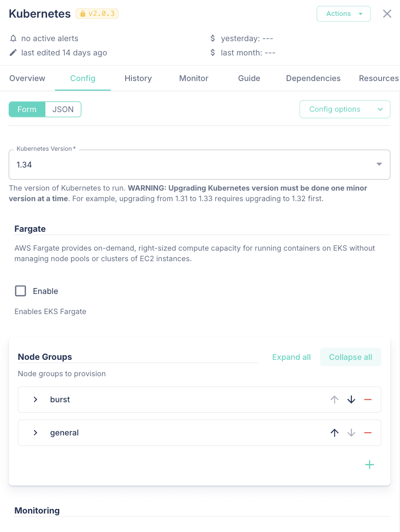Viewport: 400px width, 532px height.
Task: Click the 'yesterday: ---' cost text
Action: (247, 38)
